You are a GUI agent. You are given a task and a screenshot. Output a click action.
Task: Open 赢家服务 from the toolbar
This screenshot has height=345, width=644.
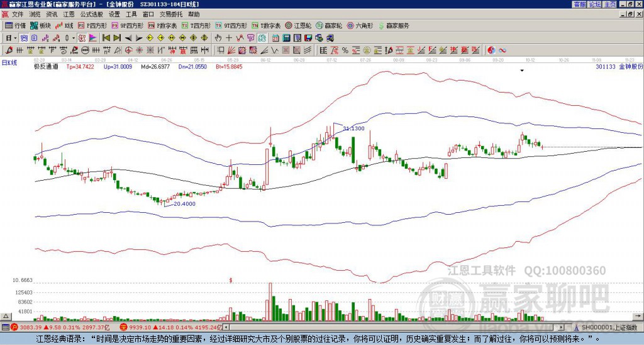[x=394, y=26]
